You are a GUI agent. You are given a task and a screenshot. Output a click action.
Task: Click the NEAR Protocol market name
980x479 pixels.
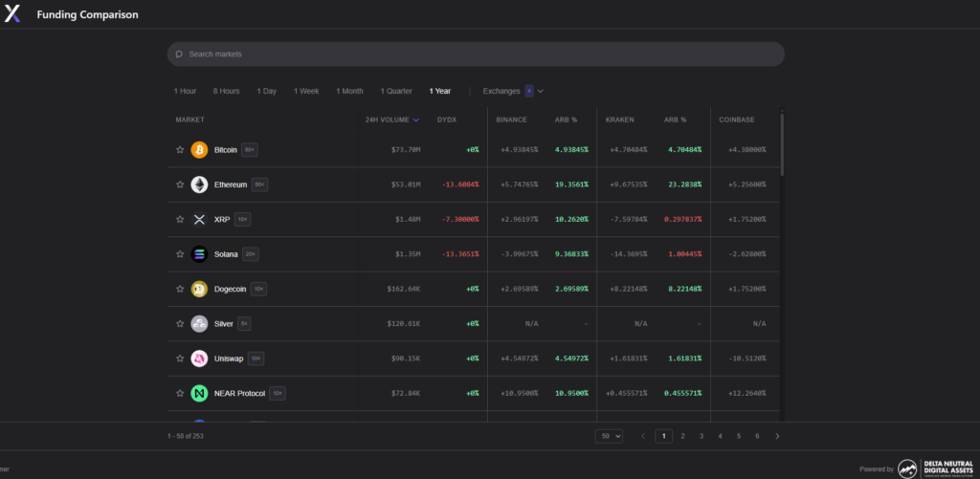[239, 394]
